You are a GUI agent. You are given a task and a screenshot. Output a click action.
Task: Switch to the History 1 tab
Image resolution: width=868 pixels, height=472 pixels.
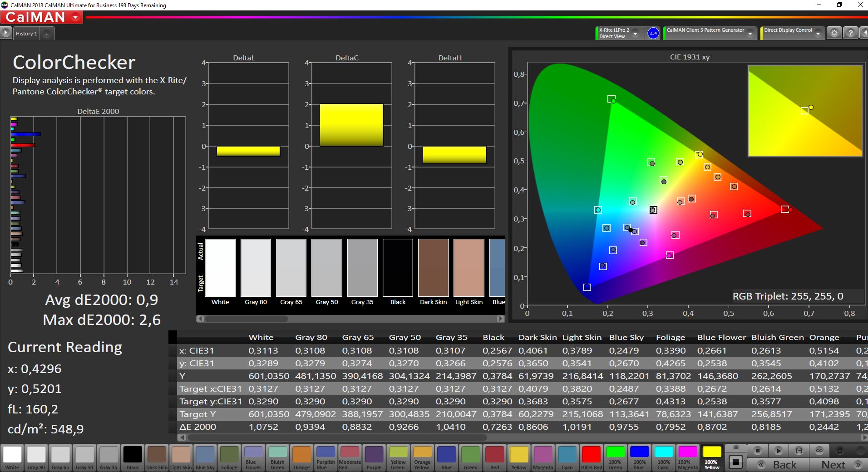point(26,34)
